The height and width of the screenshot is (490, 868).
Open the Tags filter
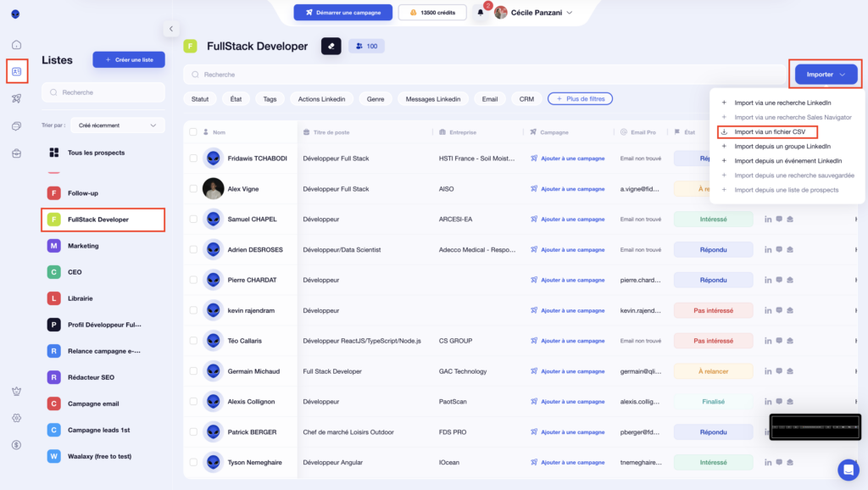[270, 99]
